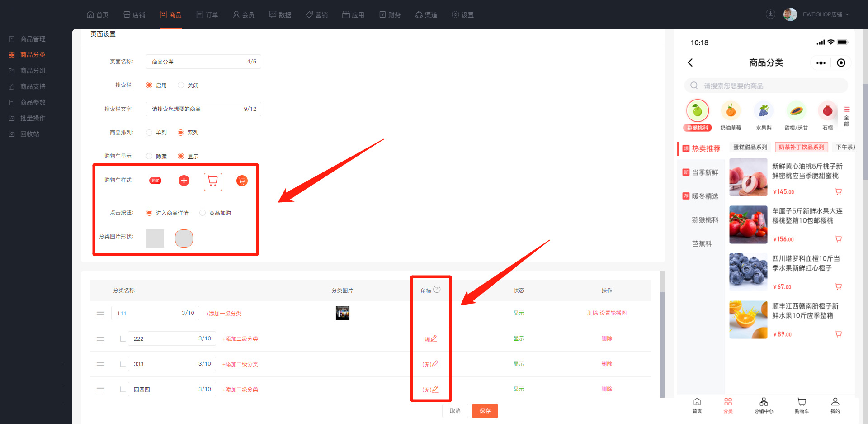Click the orange 保存 button
Screen dimensions: 868x424
point(485,411)
